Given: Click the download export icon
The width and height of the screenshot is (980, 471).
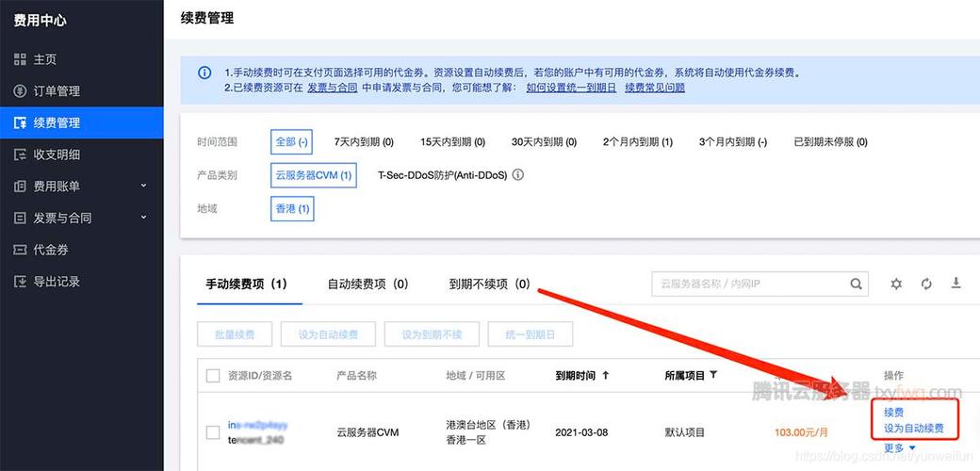Looking at the screenshot, I should click(x=955, y=284).
